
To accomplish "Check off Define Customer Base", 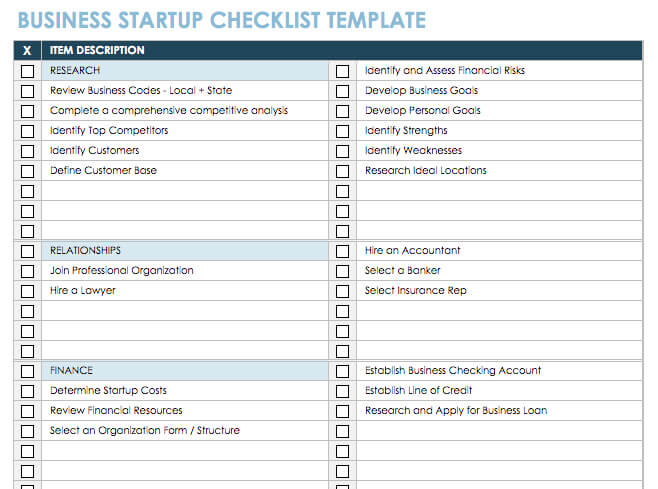I will point(27,171).
